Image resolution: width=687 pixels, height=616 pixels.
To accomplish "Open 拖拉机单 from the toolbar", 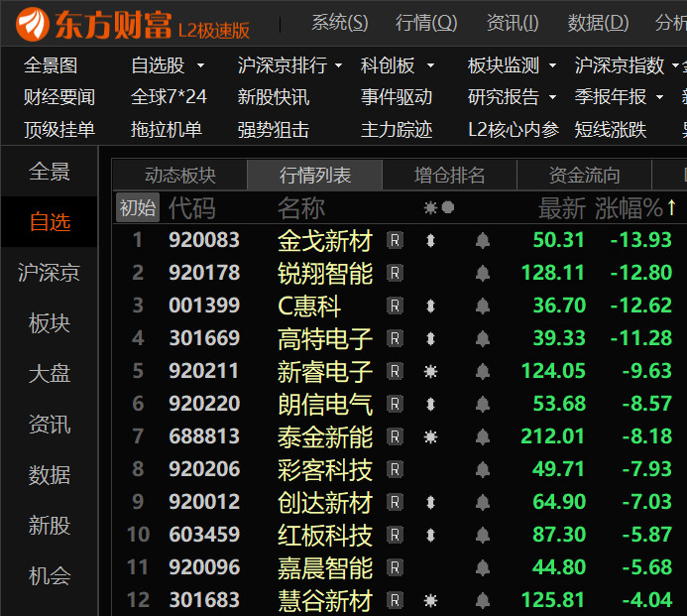I will click(167, 130).
